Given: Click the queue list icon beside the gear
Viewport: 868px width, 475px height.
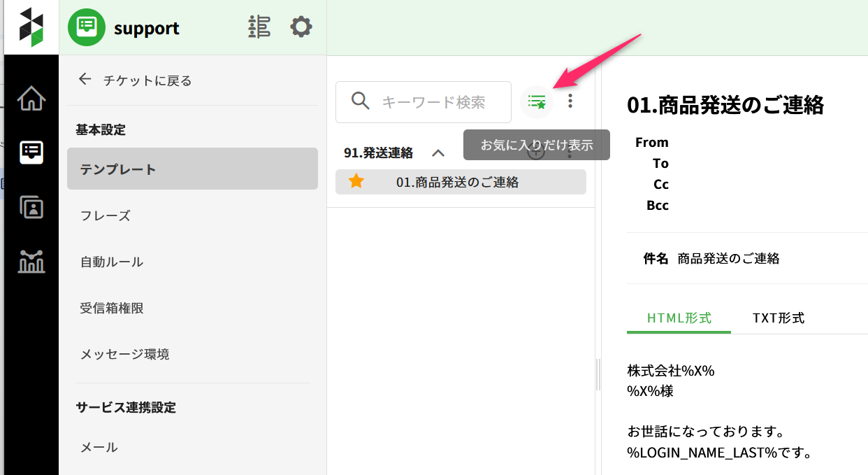Looking at the screenshot, I should [259, 27].
